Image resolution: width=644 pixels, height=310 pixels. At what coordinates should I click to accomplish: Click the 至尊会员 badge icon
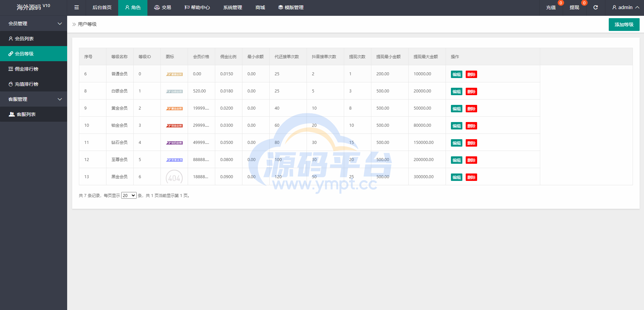174,160
